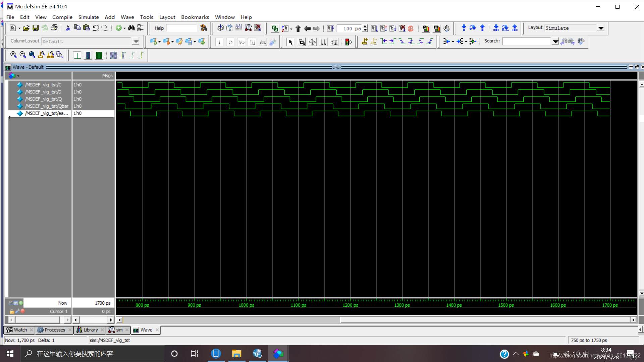Close the Wave tab

click(157, 330)
